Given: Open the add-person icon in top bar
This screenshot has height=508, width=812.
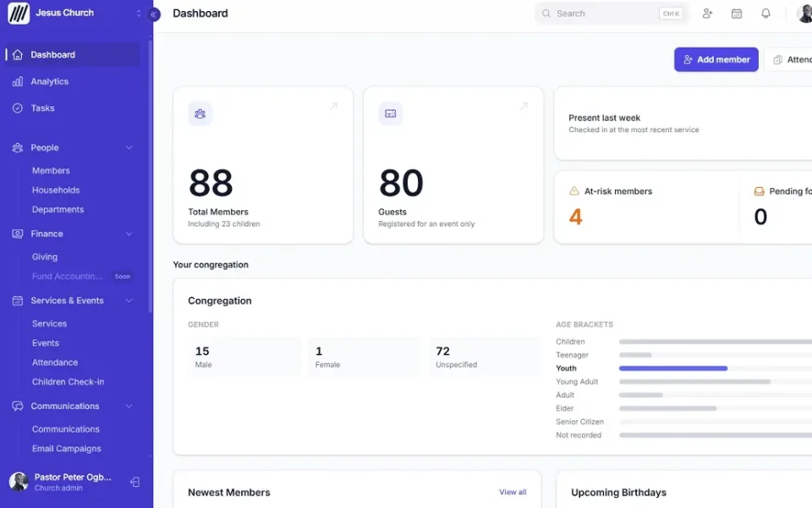Looking at the screenshot, I should 707,14.
